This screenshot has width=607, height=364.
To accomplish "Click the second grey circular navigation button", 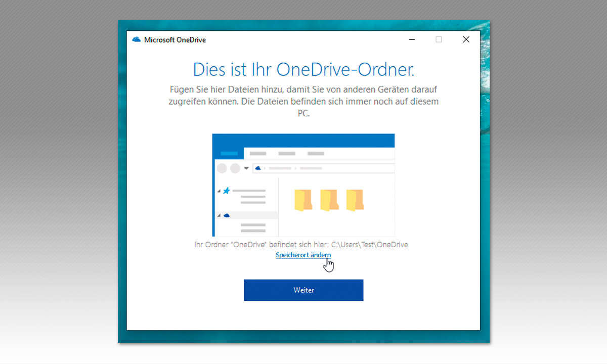I will tap(235, 168).
